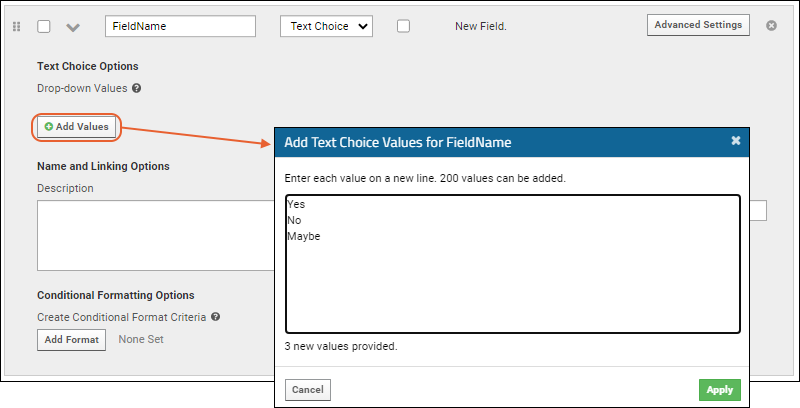
Task: Collapse the field row with chevron arrow
Action: click(73, 28)
